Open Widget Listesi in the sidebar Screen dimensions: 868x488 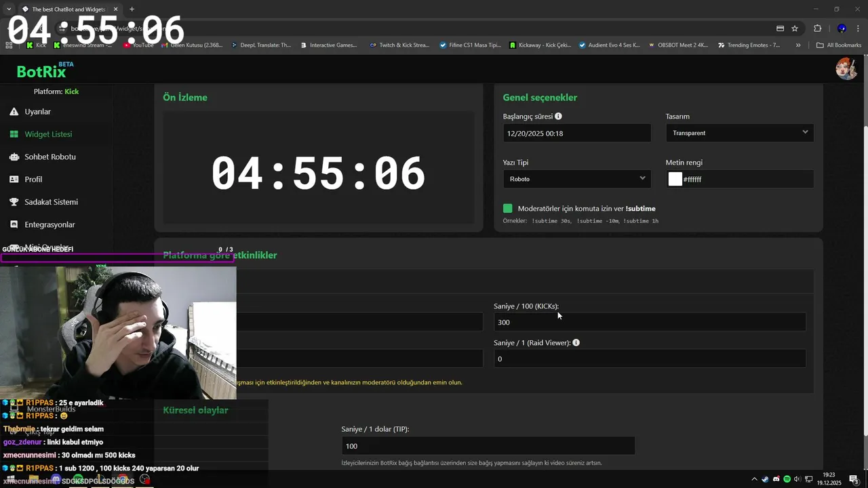click(48, 134)
